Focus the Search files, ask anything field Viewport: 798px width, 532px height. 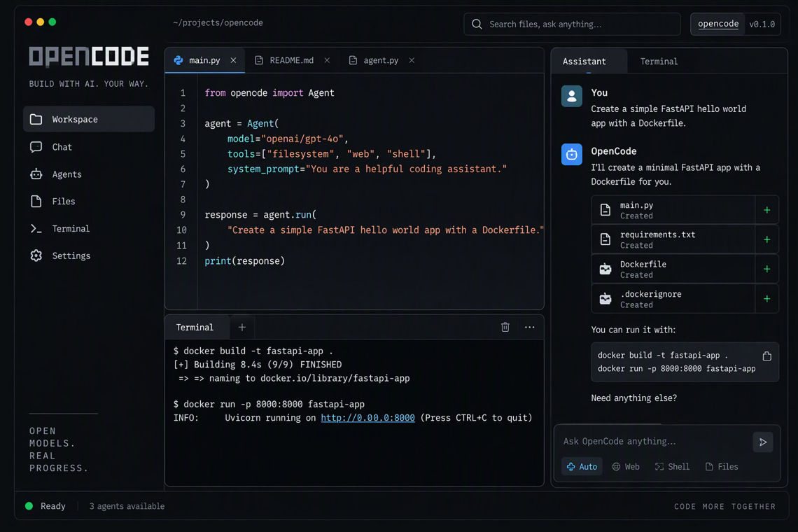tap(572, 24)
